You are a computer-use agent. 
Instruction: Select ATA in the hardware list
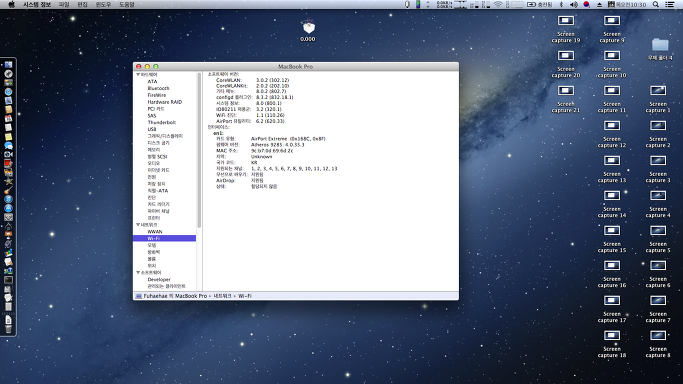152,81
